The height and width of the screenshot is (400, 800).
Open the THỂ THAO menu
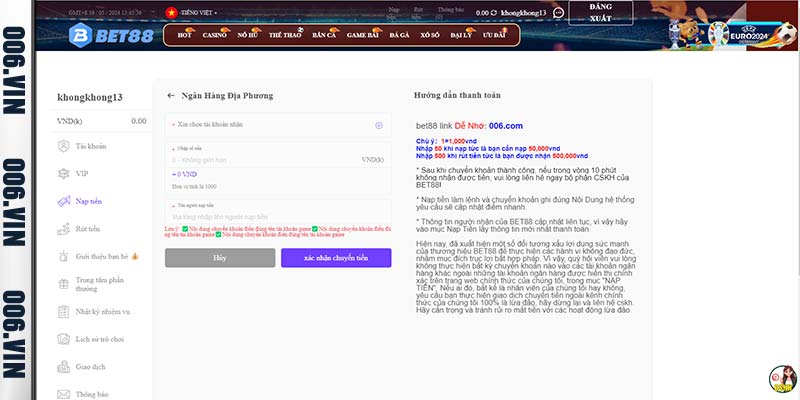tap(285, 35)
